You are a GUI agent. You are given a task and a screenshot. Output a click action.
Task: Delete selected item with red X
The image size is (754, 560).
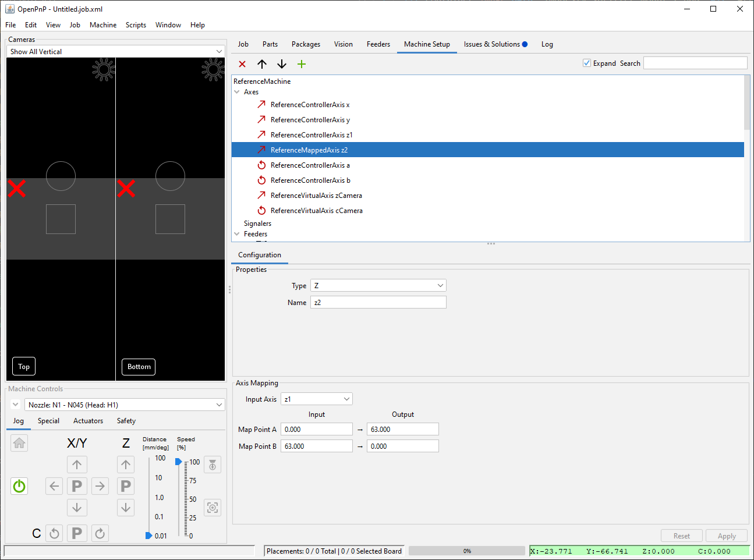click(242, 64)
